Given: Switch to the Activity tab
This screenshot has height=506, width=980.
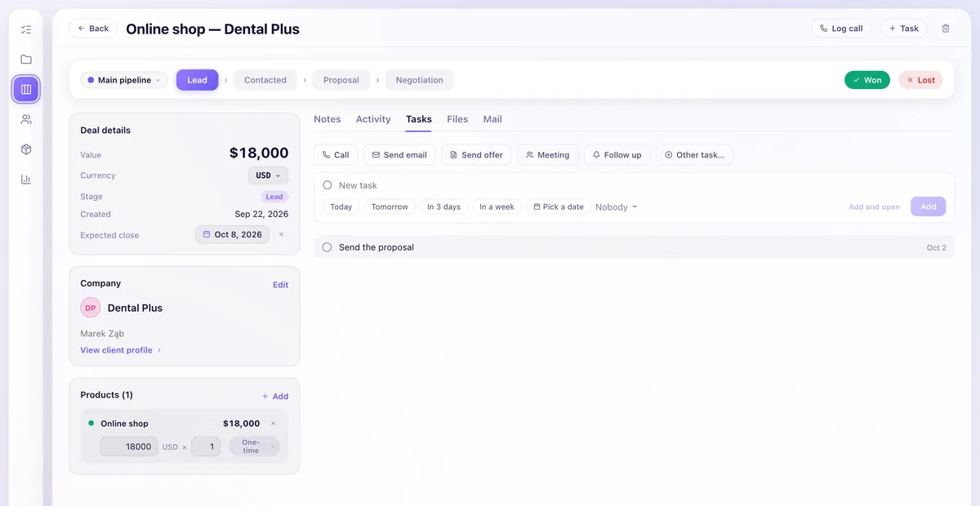Looking at the screenshot, I should (x=373, y=119).
